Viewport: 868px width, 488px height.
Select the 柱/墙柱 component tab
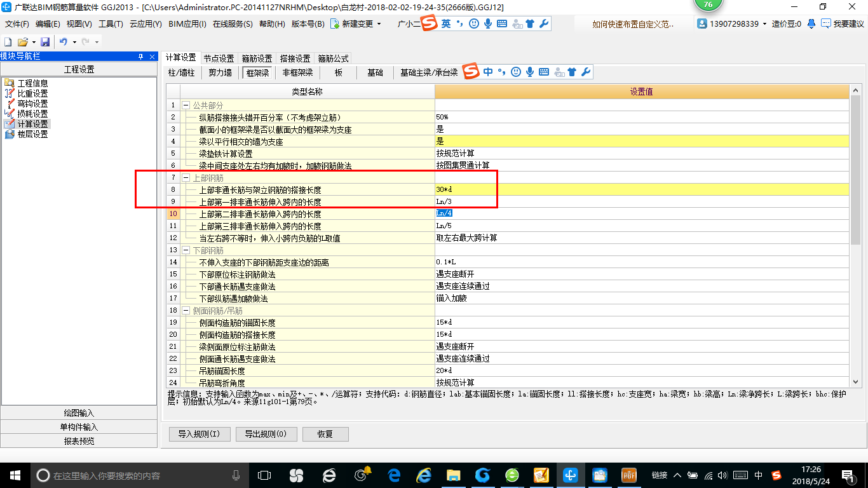pos(182,73)
